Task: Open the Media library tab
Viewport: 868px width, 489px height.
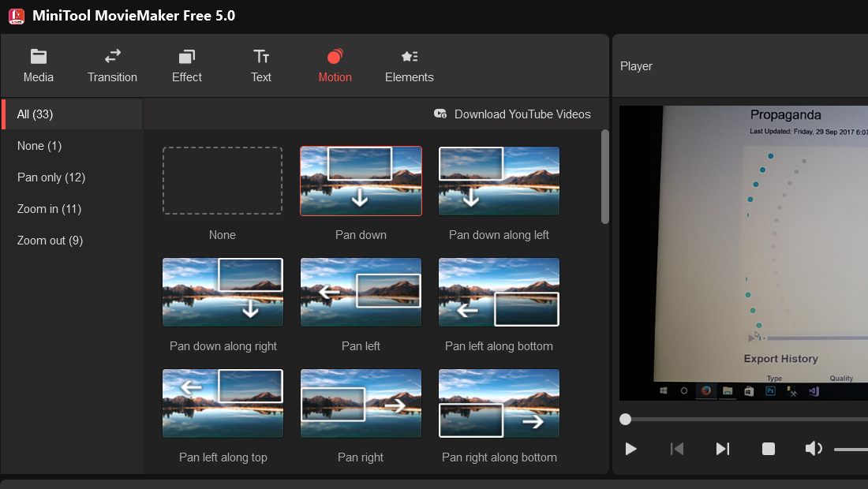Action: (38, 65)
